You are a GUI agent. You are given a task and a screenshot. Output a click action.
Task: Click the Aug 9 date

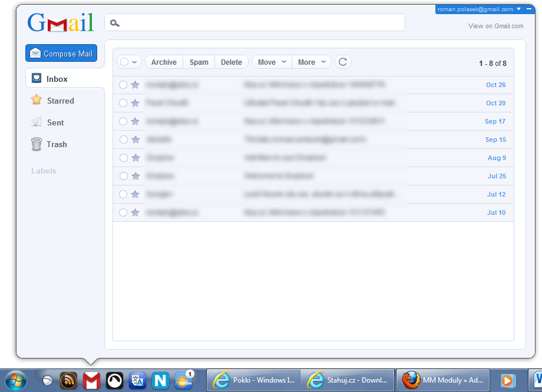497,158
